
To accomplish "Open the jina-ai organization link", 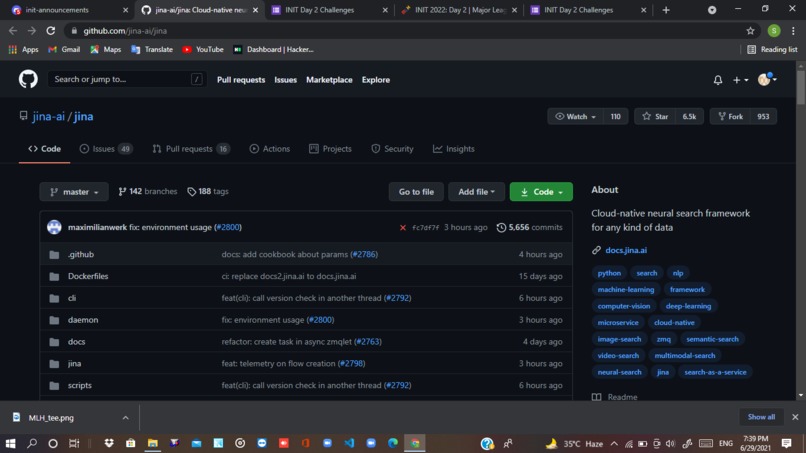I will tap(48, 116).
